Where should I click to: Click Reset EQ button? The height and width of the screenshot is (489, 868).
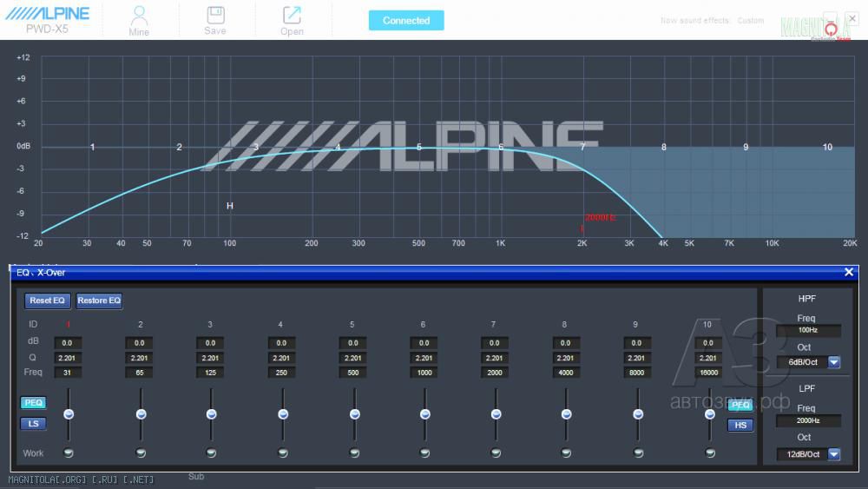click(x=47, y=301)
